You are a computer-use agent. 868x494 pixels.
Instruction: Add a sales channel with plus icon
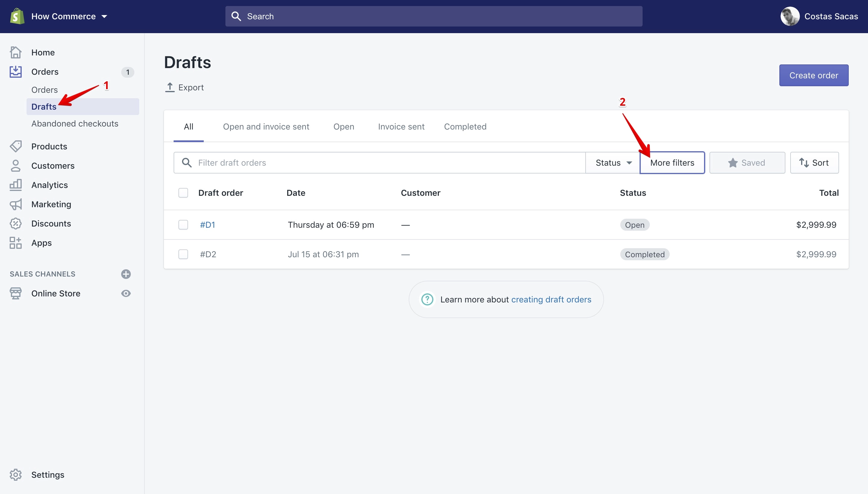tap(126, 274)
